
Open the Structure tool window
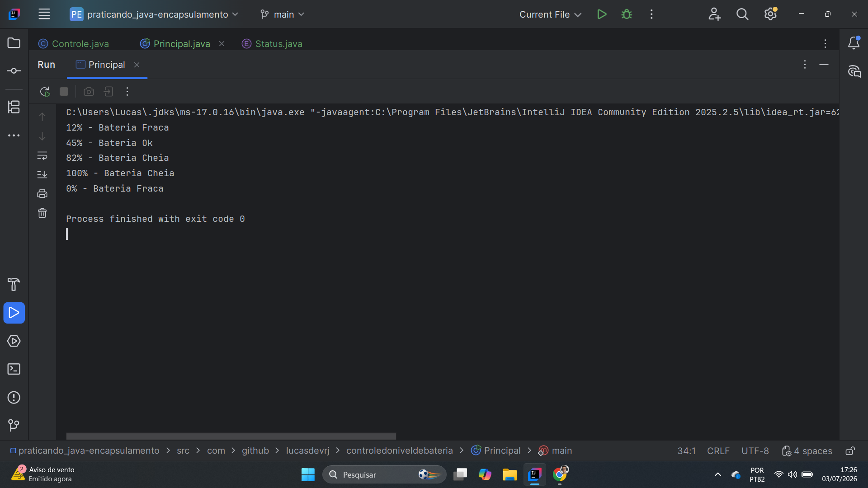[14, 107]
